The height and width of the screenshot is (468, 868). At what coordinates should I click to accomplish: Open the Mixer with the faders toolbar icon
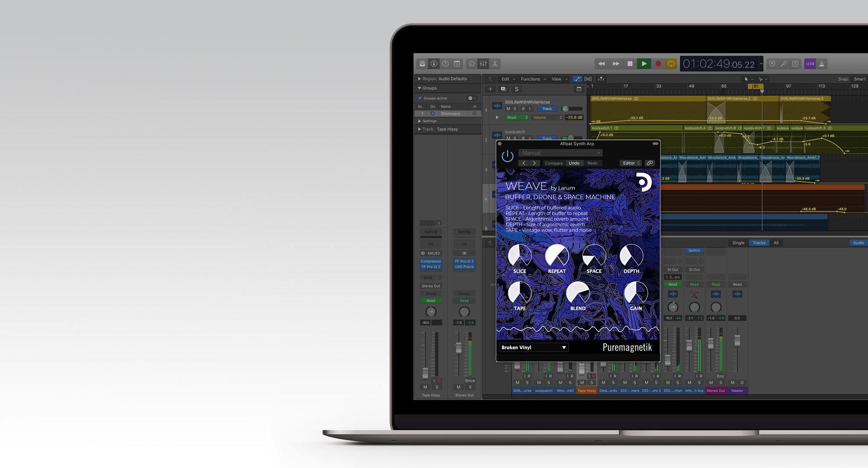point(483,64)
